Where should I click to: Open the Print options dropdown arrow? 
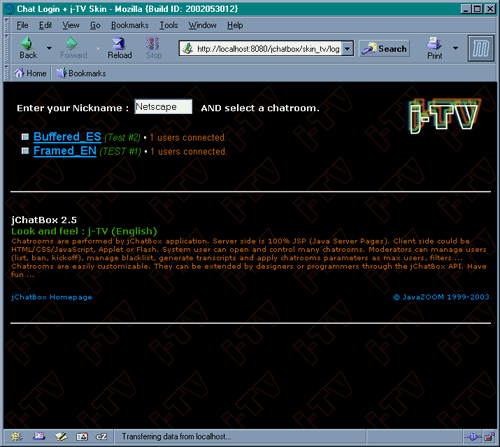click(455, 48)
